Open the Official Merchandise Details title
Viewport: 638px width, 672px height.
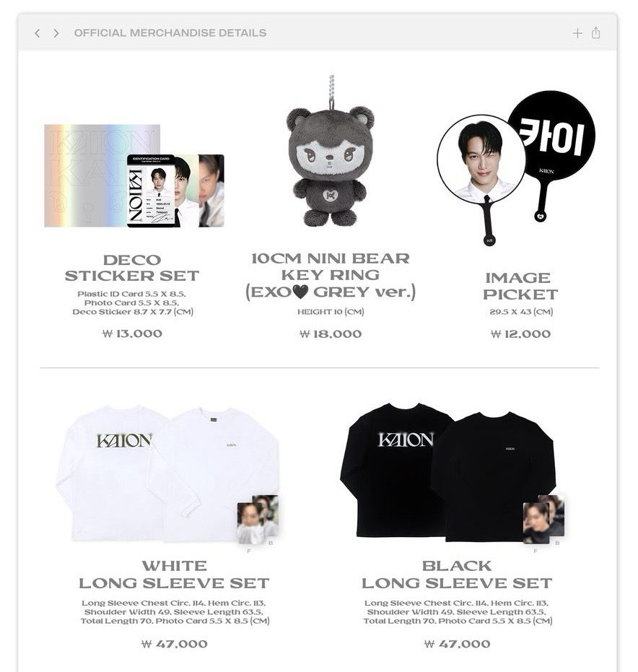170,33
